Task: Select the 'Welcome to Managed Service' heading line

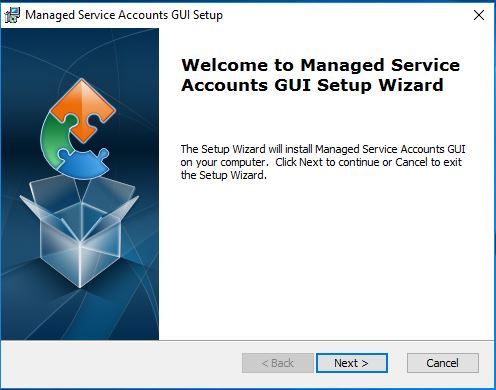Action: [x=320, y=65]
